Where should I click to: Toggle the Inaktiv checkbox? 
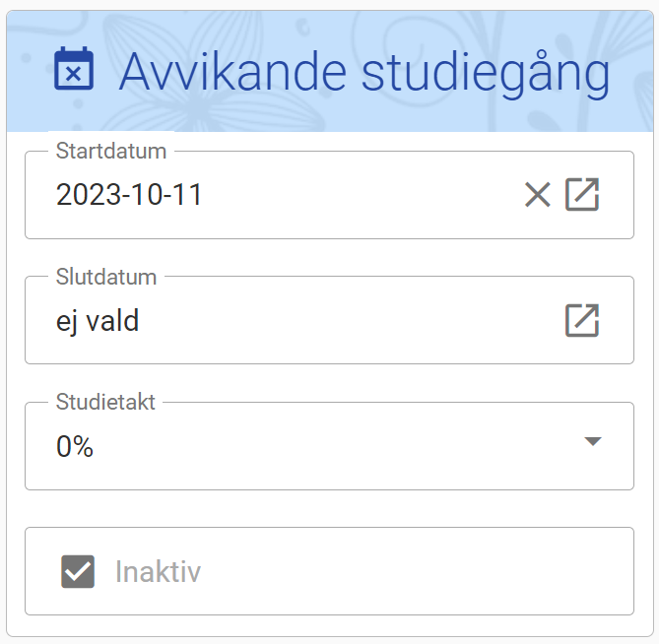(x=78, y=571)
